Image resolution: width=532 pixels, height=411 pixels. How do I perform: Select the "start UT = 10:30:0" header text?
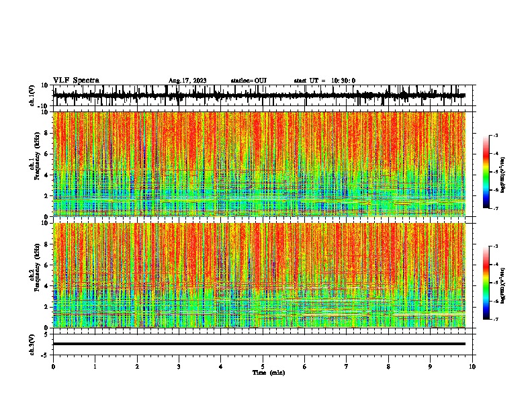324,81
